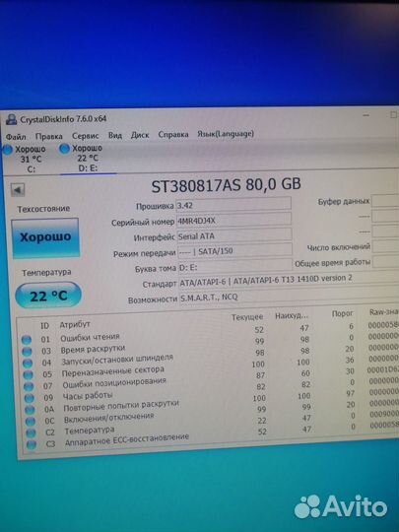Click the Прошивка field showing 3.42
This screenshot has height=532, width=399.
233,205
